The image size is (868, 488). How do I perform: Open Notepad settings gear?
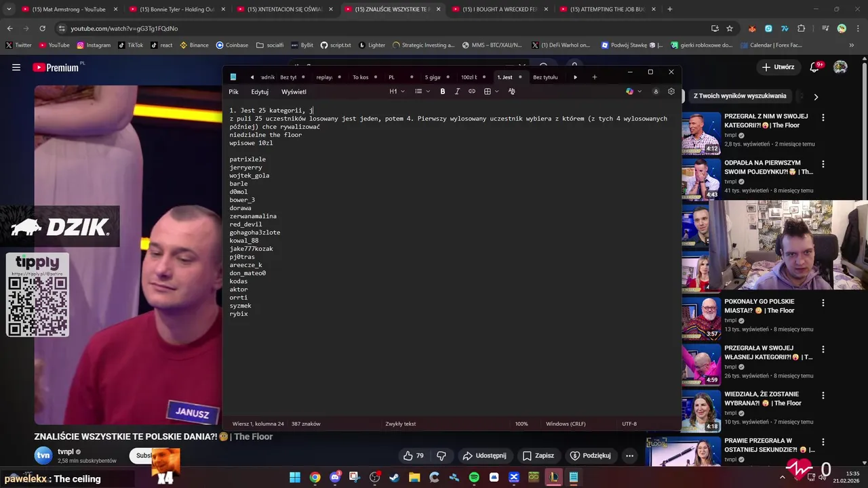pyautogui.click(x=671, y=91)
